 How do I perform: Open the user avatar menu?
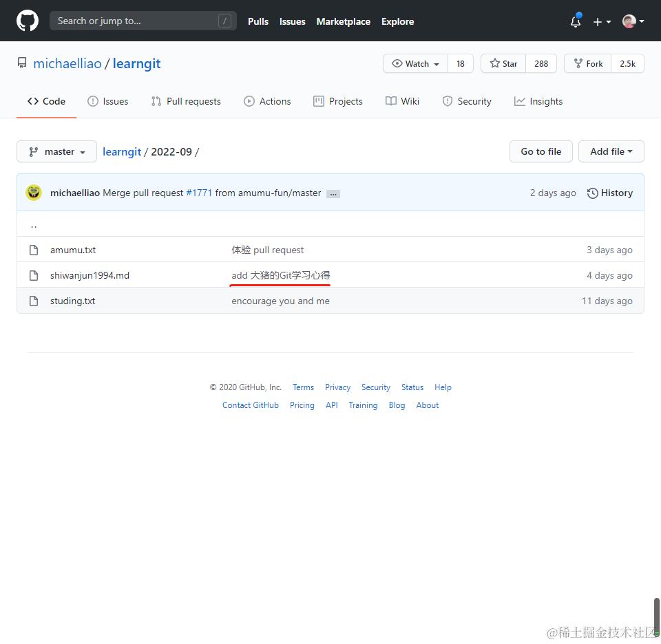point(633,21)
